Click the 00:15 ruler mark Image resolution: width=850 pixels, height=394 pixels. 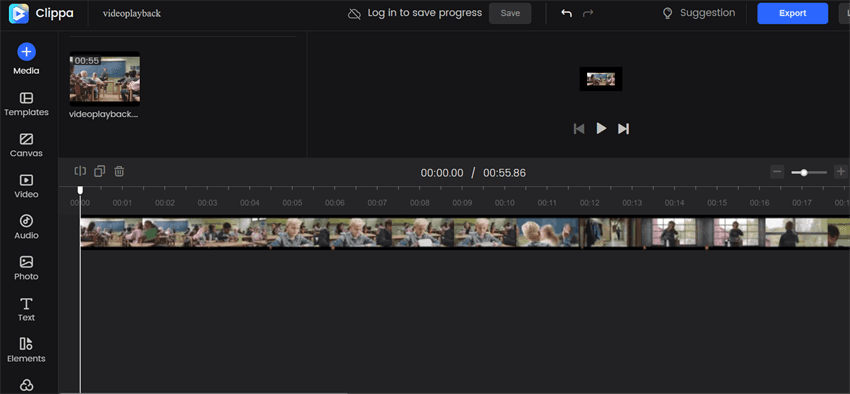point(717,203)
